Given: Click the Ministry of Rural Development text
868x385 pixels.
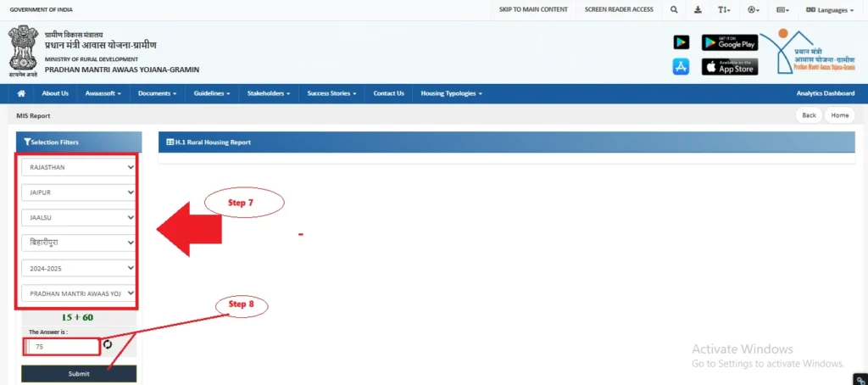Looking at the screenshot, I should click(x=92, y=59).
